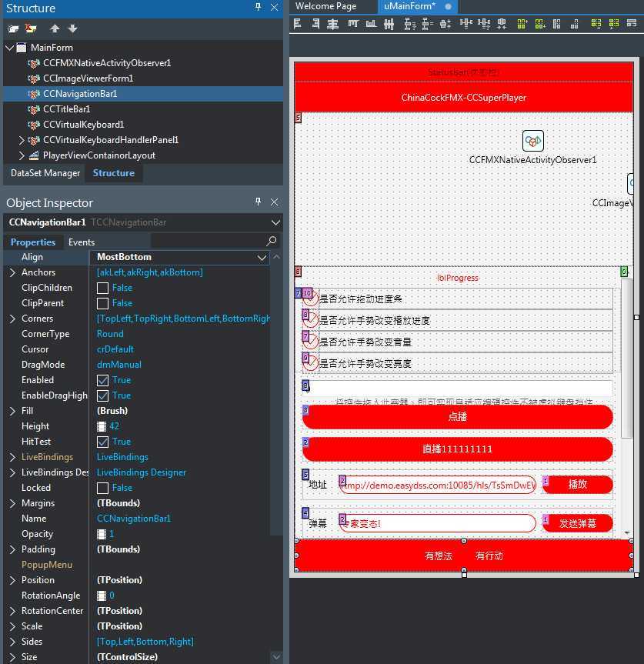The image size is (644, 664).
Task: Select the ChinaCockFMX-CCSuperPlayer title bar
Action: pos(464,98)
